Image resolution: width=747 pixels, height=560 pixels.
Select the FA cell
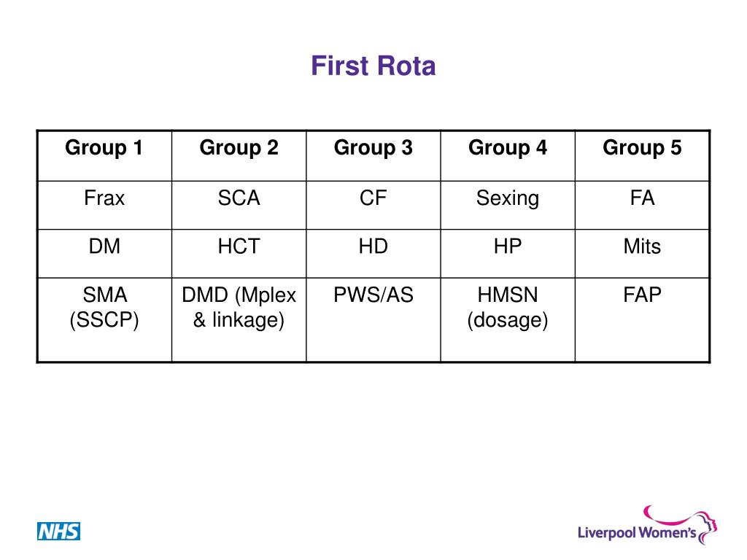[x=642, y=205]
